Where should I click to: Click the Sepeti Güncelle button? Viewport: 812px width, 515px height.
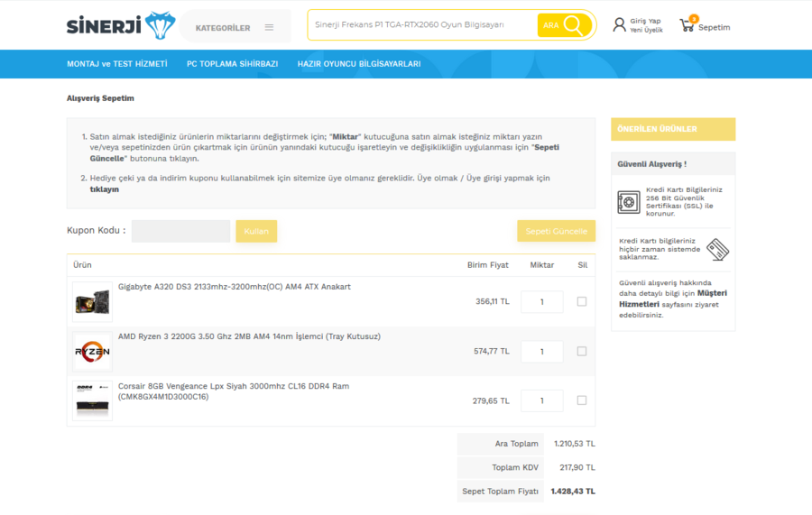point(556,232)
